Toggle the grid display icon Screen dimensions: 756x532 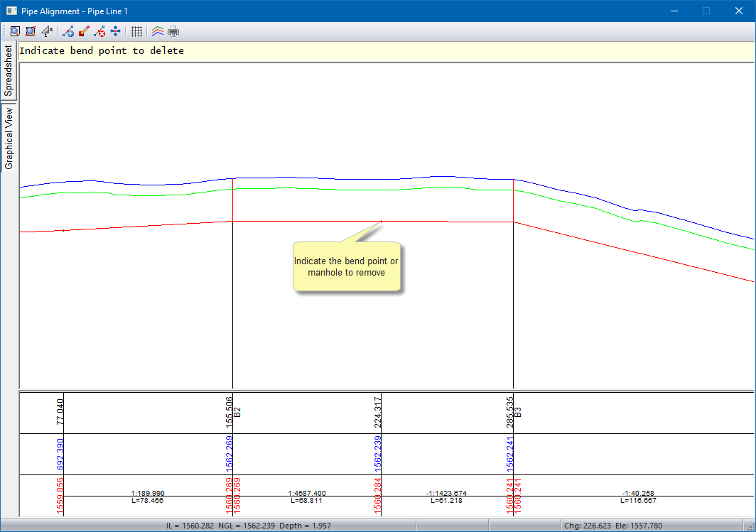point(137,31)
